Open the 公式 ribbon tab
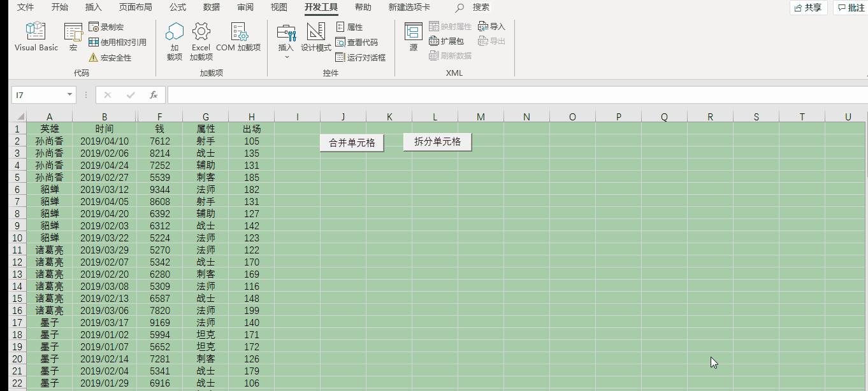Image resolution: width=868 pixels, height=391 pixels. pyautogui.click(x=177, y=8)
